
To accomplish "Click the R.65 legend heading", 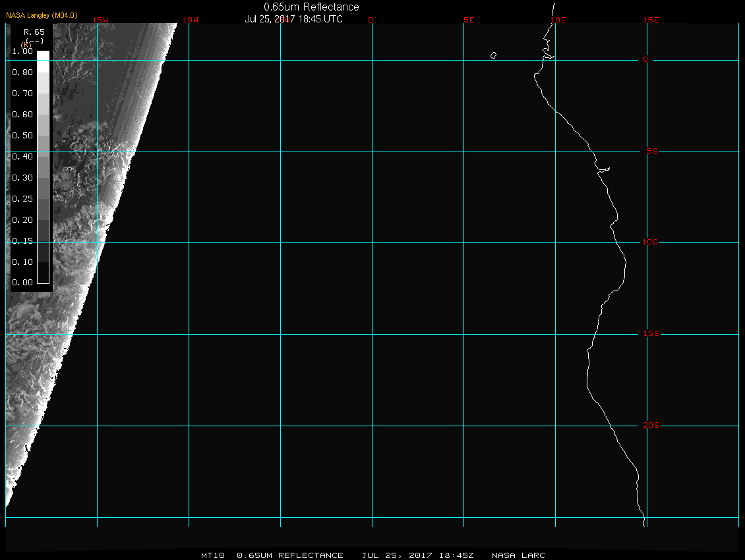I will tap(34, 32).
